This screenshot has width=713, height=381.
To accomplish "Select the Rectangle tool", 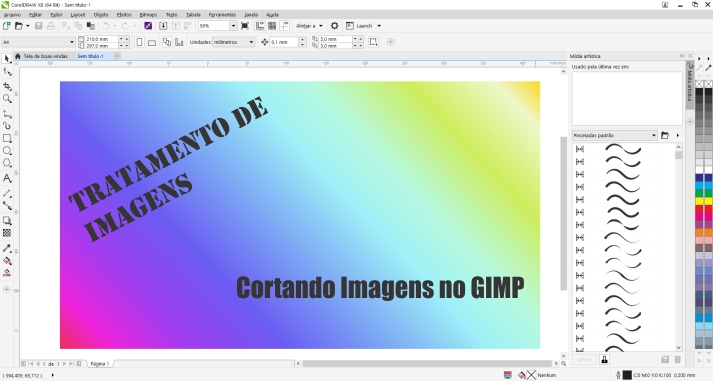I will coord(7,138).
